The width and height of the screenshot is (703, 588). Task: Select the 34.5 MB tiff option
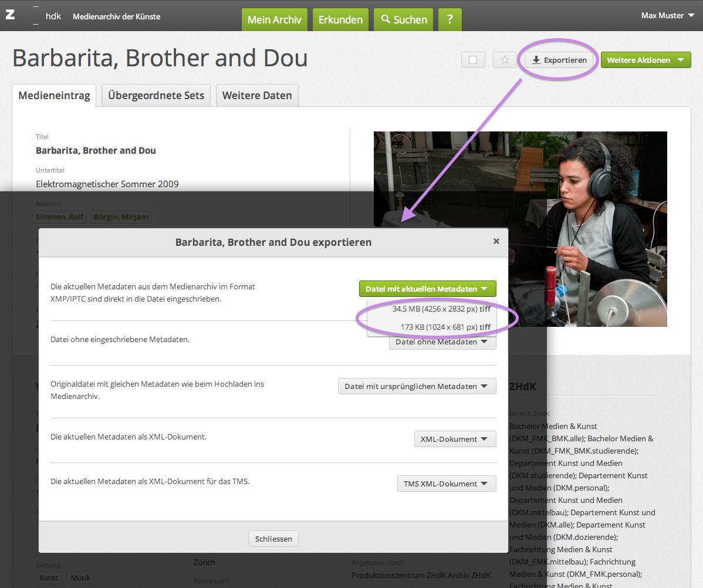pos(441,309)
